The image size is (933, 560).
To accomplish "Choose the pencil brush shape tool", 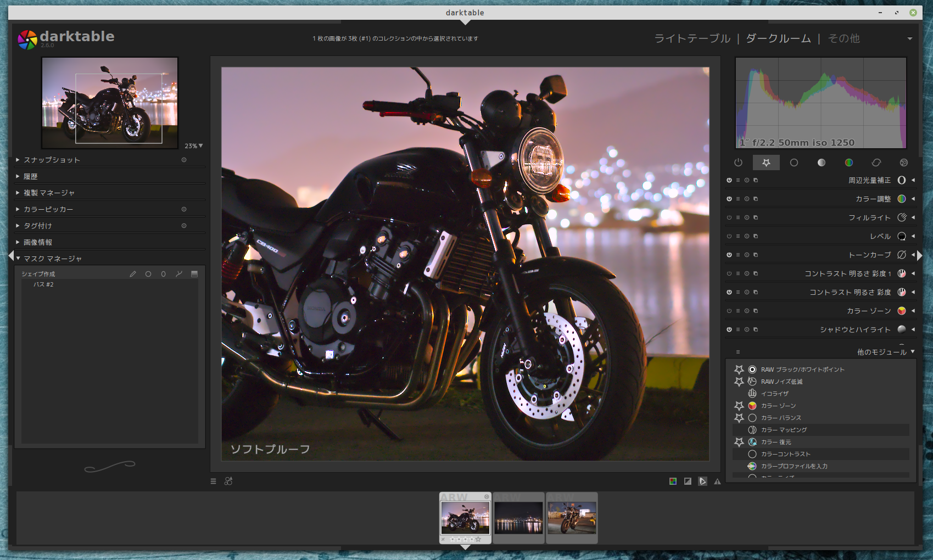I will coord(132,274).
